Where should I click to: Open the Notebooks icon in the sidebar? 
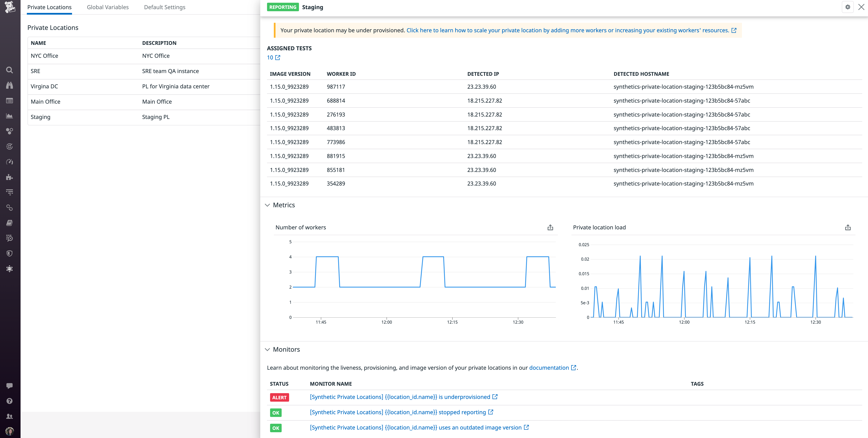click(x=10, y=223)
